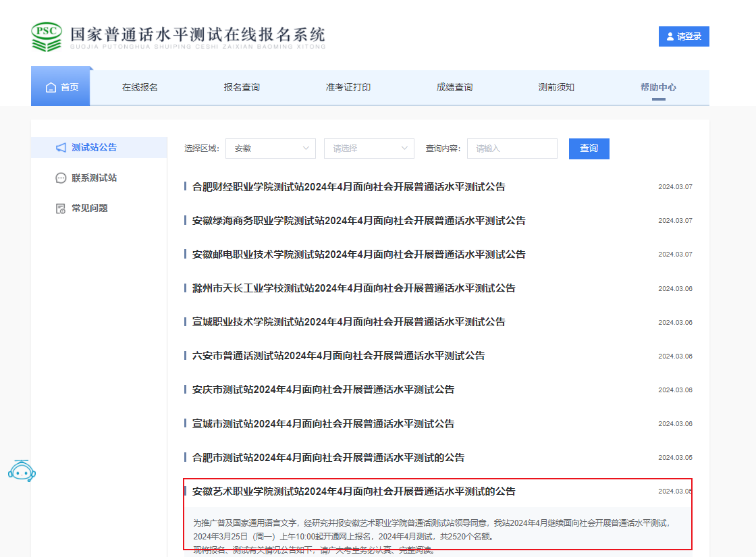Open the robot assistant chat icon
Screen dimensions: 756x557
tap(22, 471)
